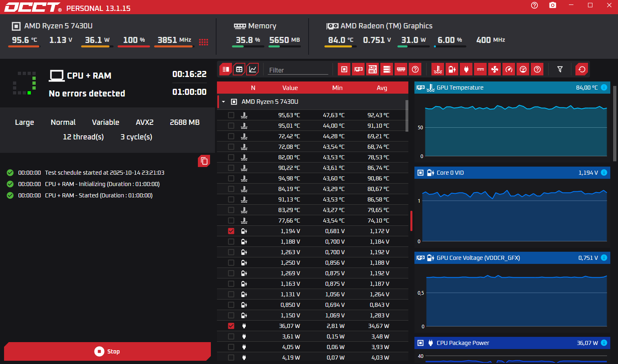Toggle the fan sensor type filter
618x364 pixels.
click(495, 69)
